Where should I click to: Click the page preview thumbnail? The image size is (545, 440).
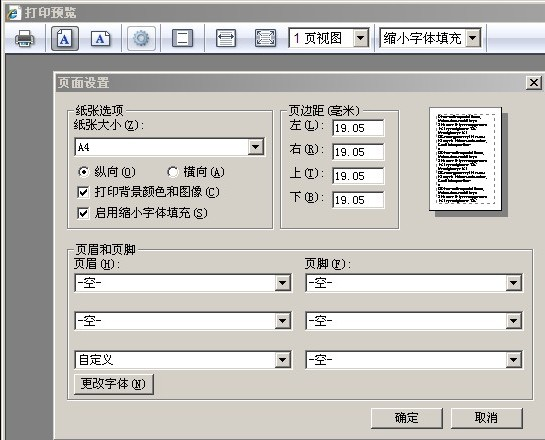coord(466,159)
